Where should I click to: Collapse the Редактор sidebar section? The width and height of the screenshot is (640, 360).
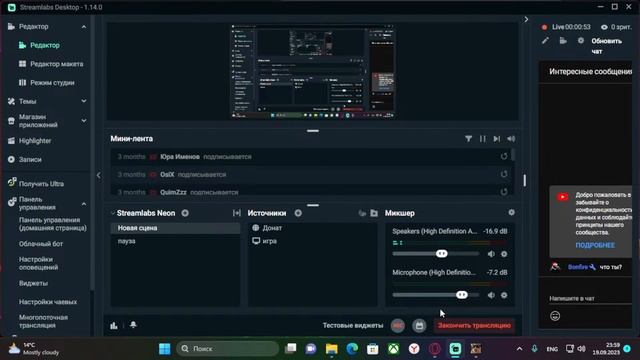click(84, 27)
